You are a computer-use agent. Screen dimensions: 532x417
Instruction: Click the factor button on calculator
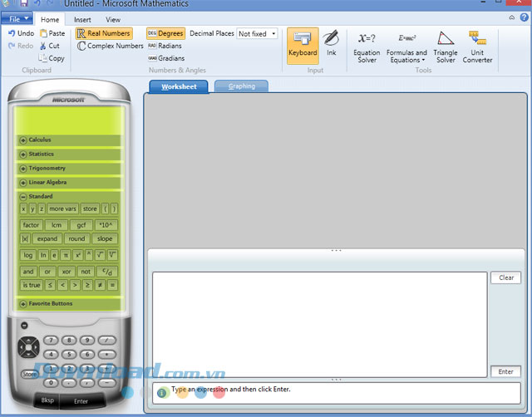[x=32, y=225]
